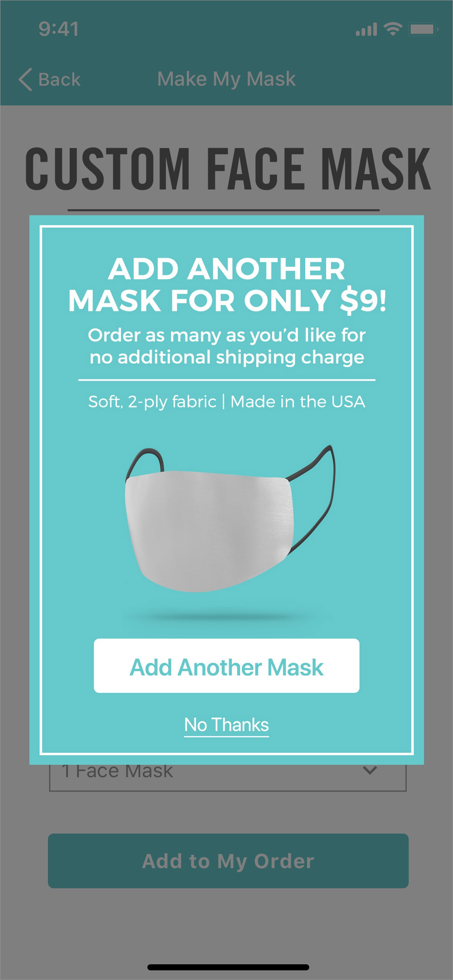The width and height of the screenshot is (453, 980).
Task: Tap the Back chevron arrow icon
Action: pos(25,79)
